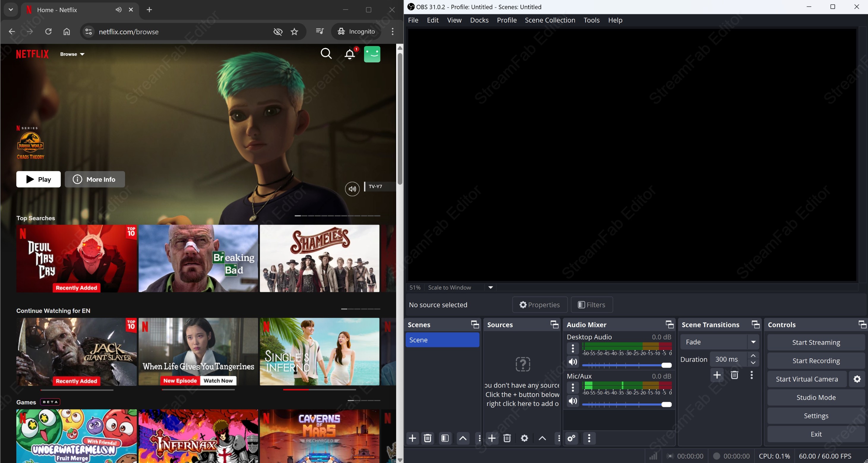Open Audio Mixer toolbar three-dot menu
868x463 pixels.
tap(589, 438)
